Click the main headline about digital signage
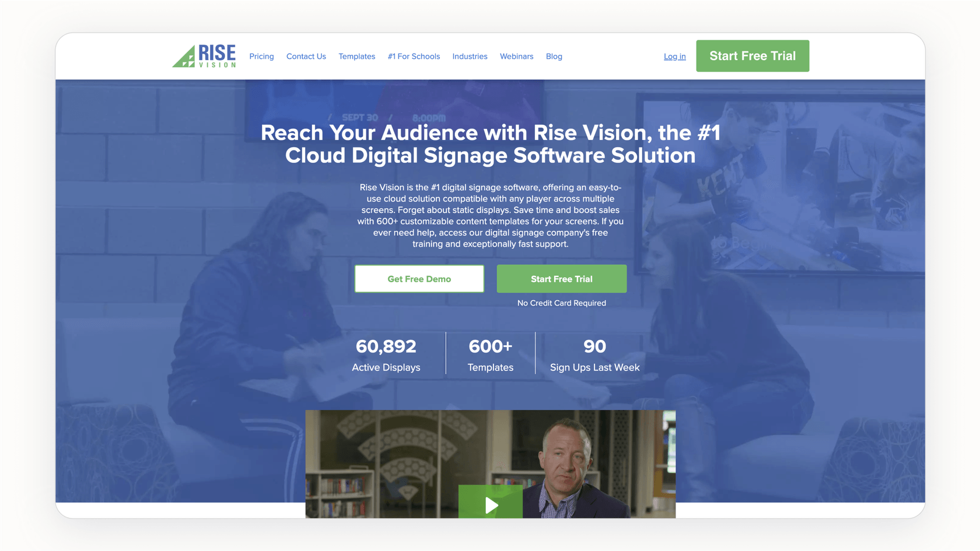Viewport: 980px width, 551px height. pyautogui.click(x=490, y=144)
